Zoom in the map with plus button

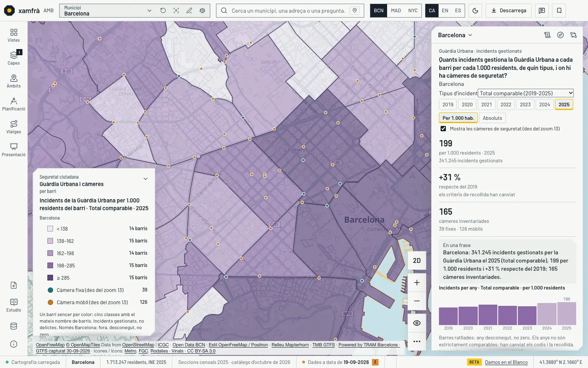point(417,283)
